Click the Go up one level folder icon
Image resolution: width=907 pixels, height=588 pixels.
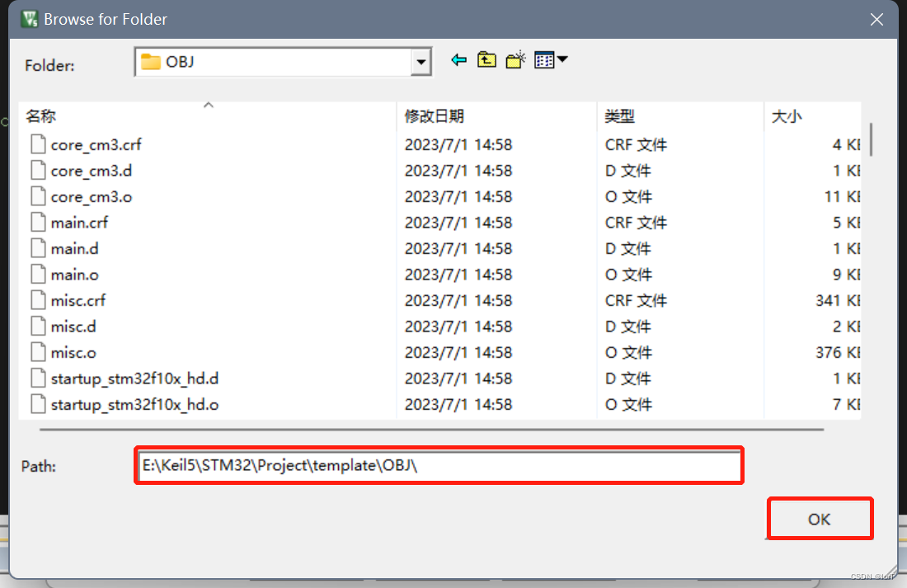tap(486, 59)
